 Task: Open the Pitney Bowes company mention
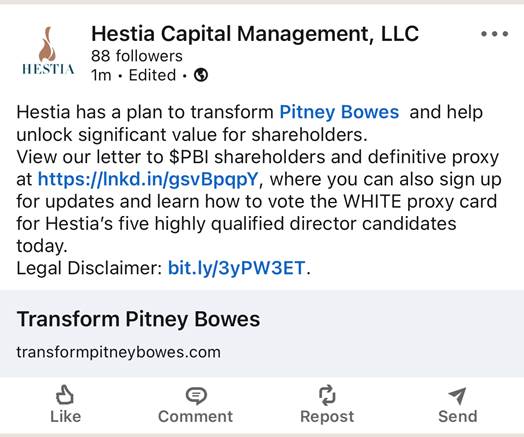tap(339, 112)
